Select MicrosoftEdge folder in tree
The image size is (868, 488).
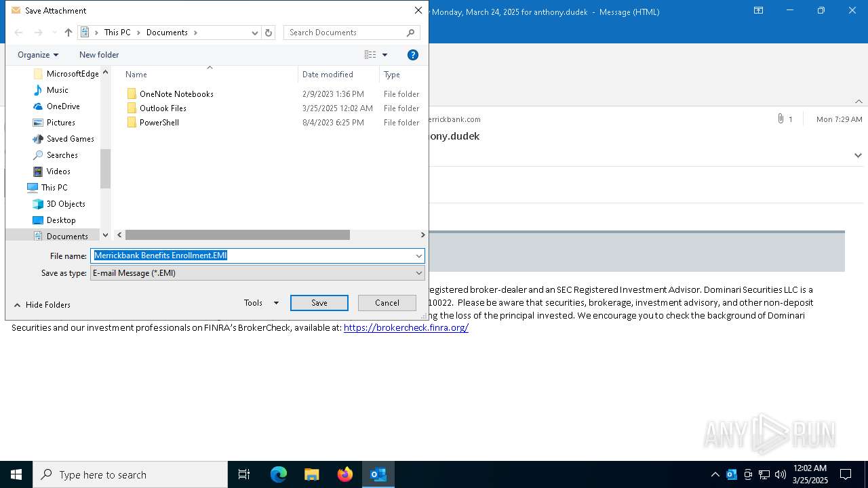(66, 74)
